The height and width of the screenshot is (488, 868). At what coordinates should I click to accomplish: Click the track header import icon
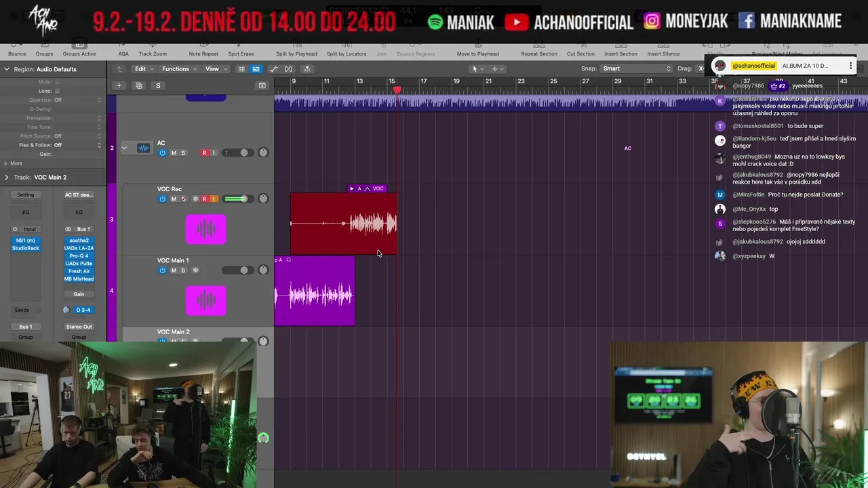pyautogui.click(x=262, y=85)
